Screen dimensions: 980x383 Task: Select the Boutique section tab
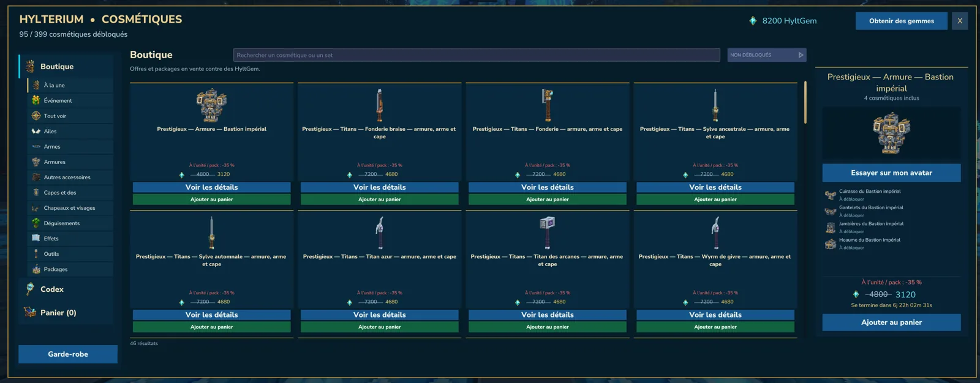pyautogui.click(x=66, y=67)
